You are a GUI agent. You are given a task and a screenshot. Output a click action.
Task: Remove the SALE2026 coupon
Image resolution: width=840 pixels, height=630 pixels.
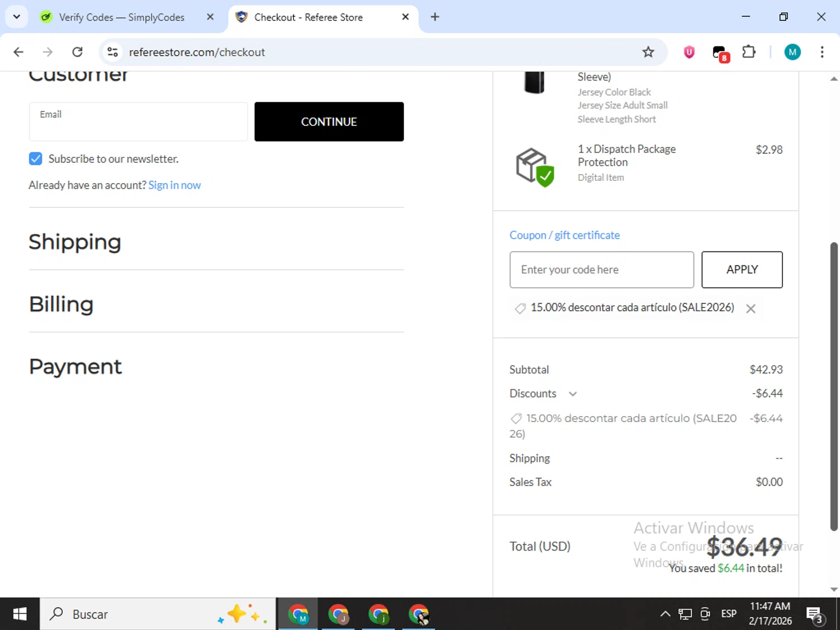pos(750,309)
